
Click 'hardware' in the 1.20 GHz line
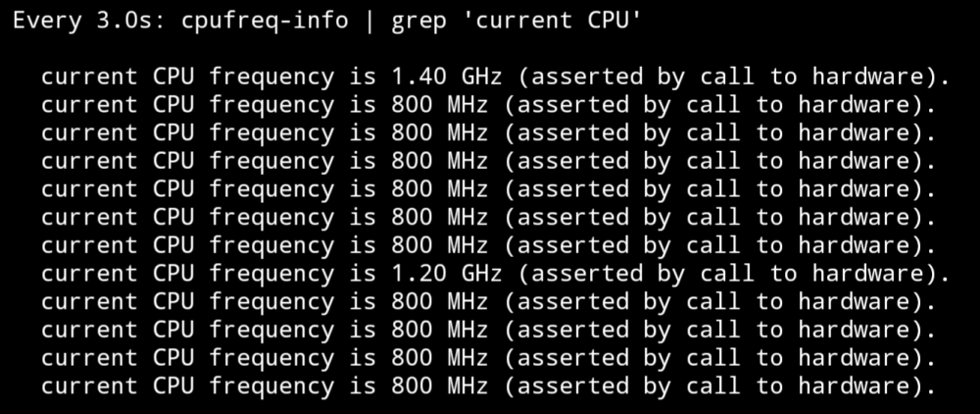coord(867,274)
